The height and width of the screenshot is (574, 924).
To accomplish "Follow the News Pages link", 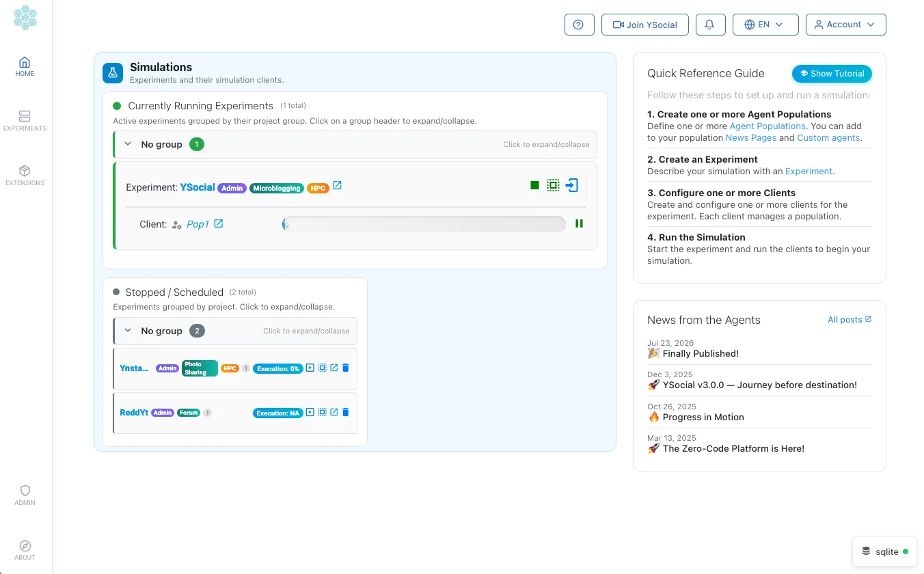I will 751,137.
